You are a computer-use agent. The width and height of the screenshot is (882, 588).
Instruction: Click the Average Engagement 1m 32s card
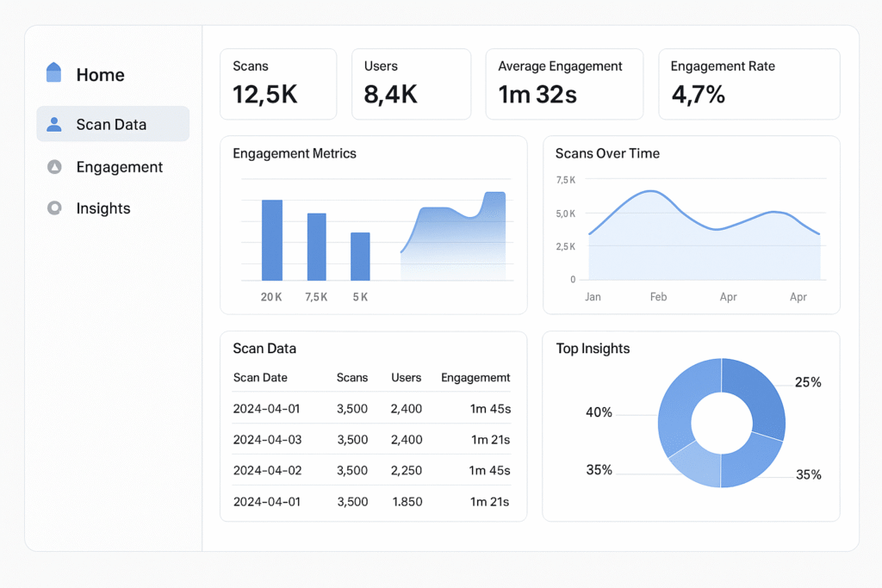(563, 84)
